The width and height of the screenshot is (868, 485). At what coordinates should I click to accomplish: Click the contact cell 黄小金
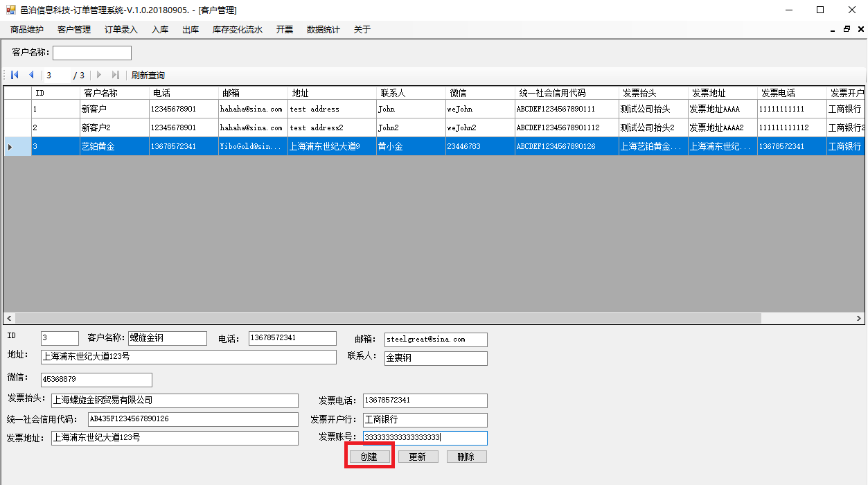point(411,146)
